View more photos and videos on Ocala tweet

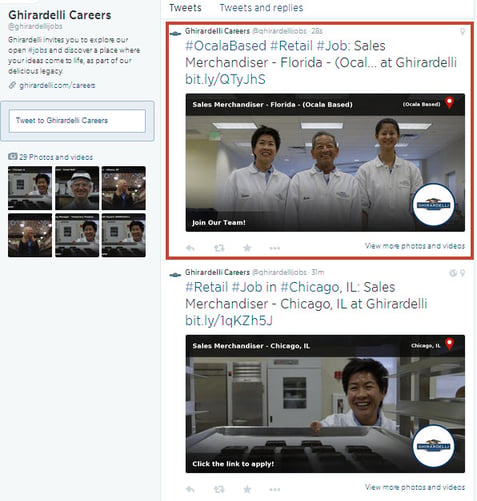click(415, 246)
